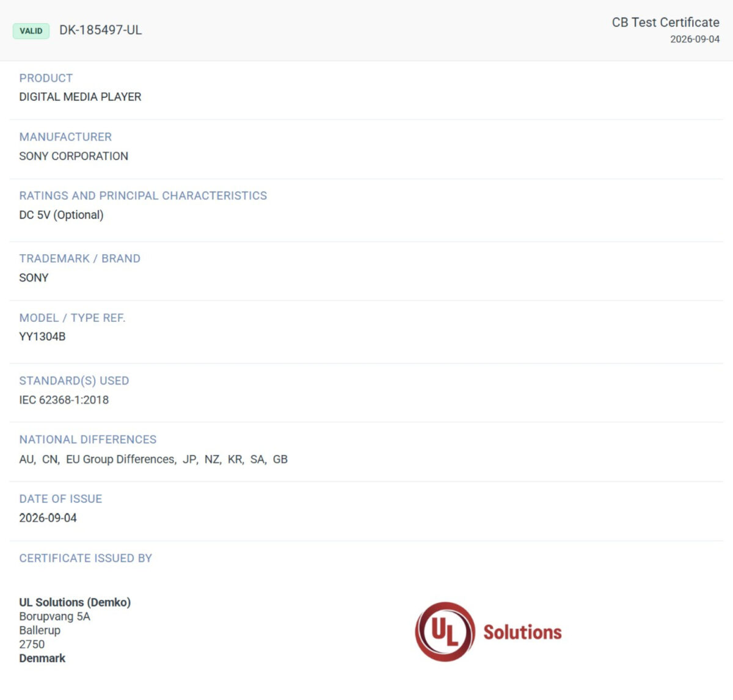Click the AU national difference code
This screenshot has height=700, width=733.
[27, 459]
